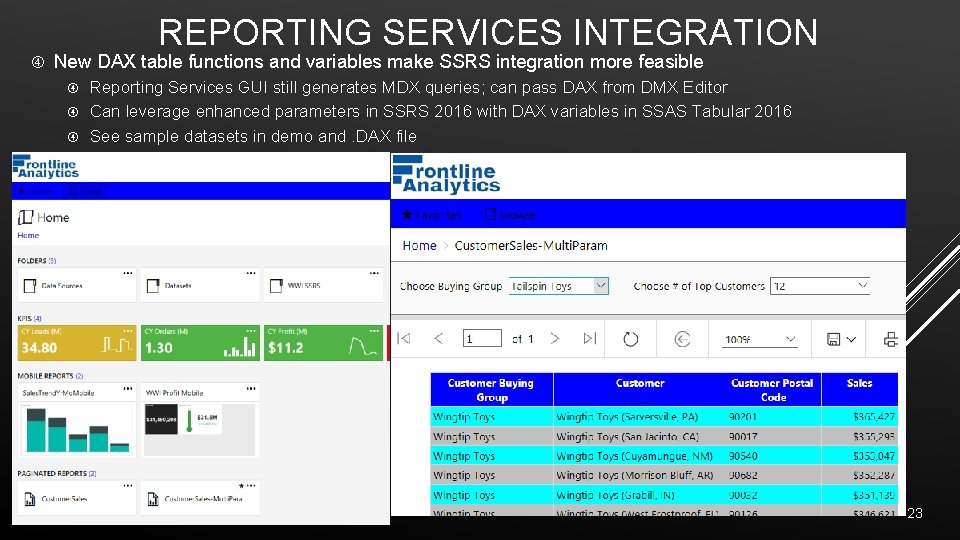Select the Wingtip Toys (Grabill, IN) cell
This screenshot has height=540, width=960.
click(x=640, y=495)
